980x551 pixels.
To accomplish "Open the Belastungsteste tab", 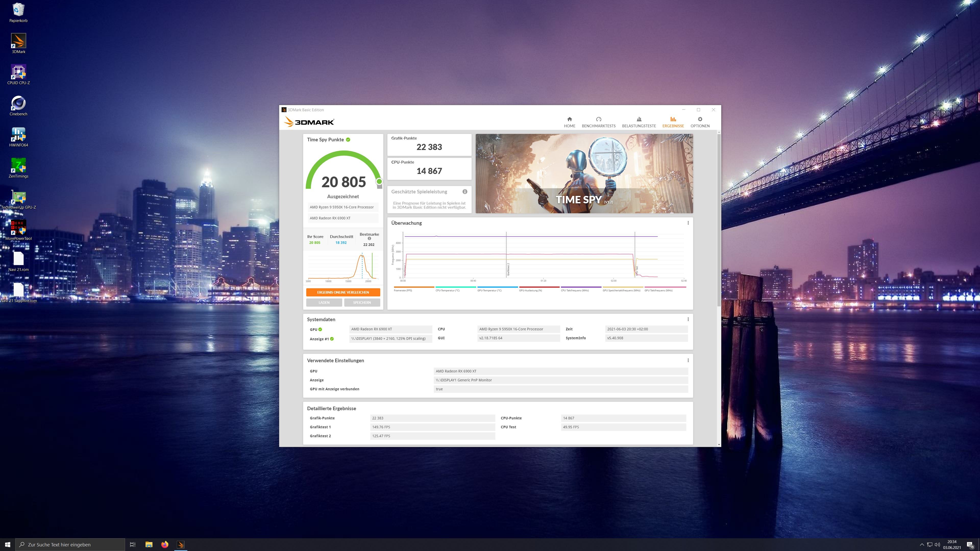I will (639, 122).
